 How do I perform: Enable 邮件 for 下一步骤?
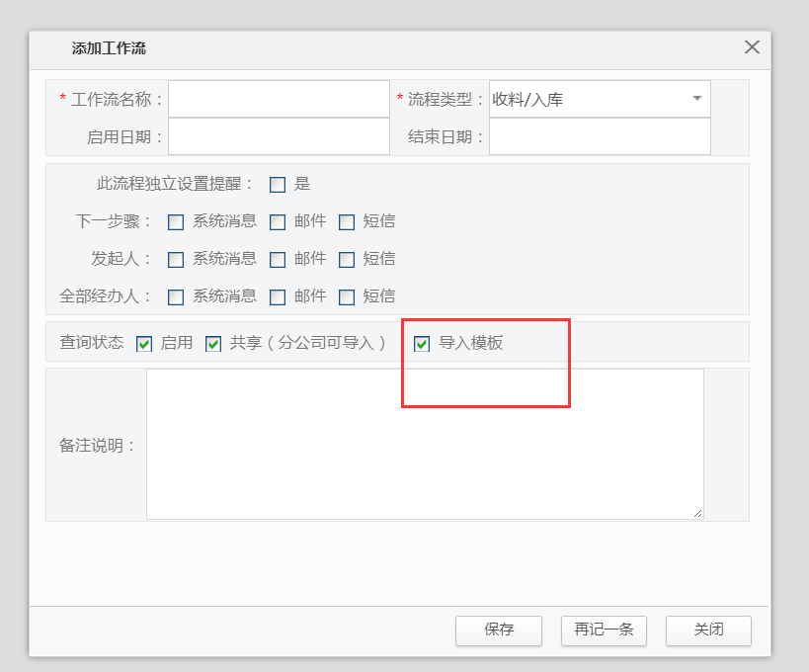pyautogui.click(x=278, y=221)
